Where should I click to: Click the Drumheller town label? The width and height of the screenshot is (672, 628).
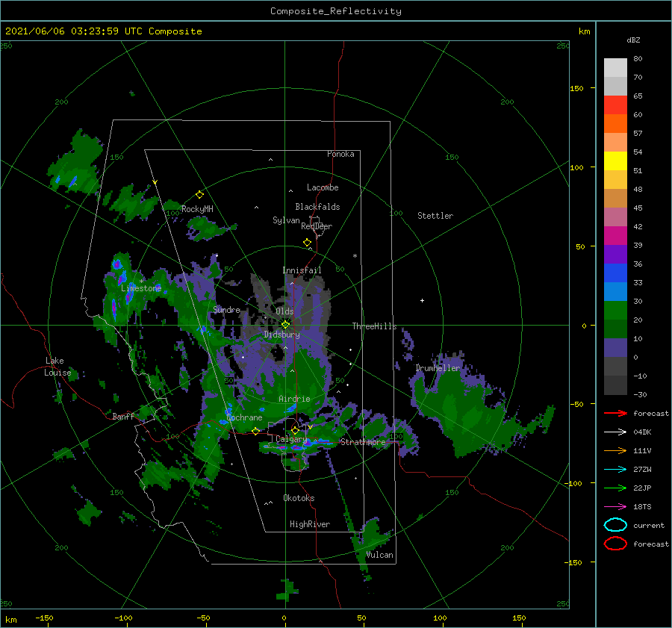[438, 368]
